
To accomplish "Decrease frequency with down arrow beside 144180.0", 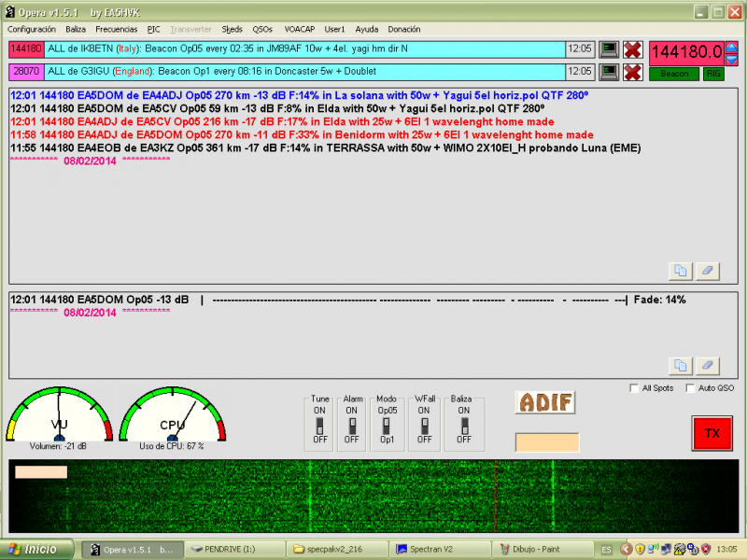I will [x=732, y=60].
